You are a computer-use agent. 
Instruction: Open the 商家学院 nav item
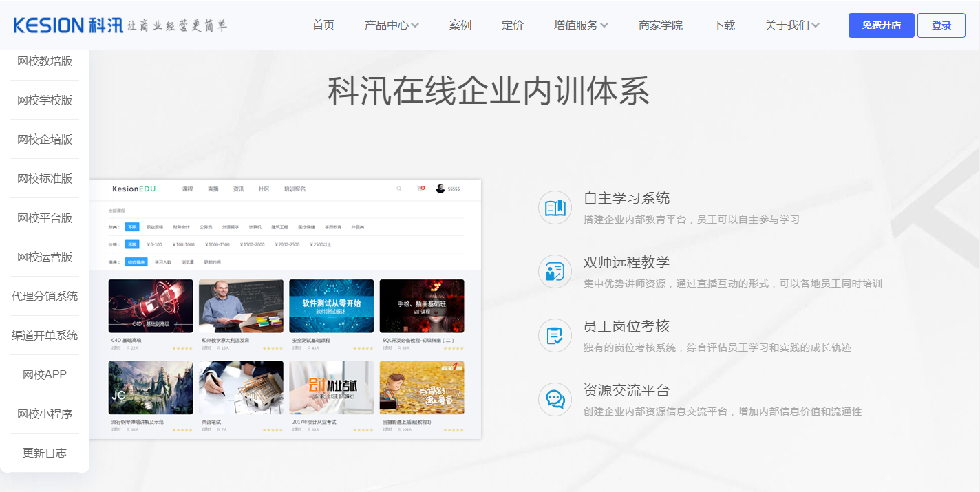661,25
